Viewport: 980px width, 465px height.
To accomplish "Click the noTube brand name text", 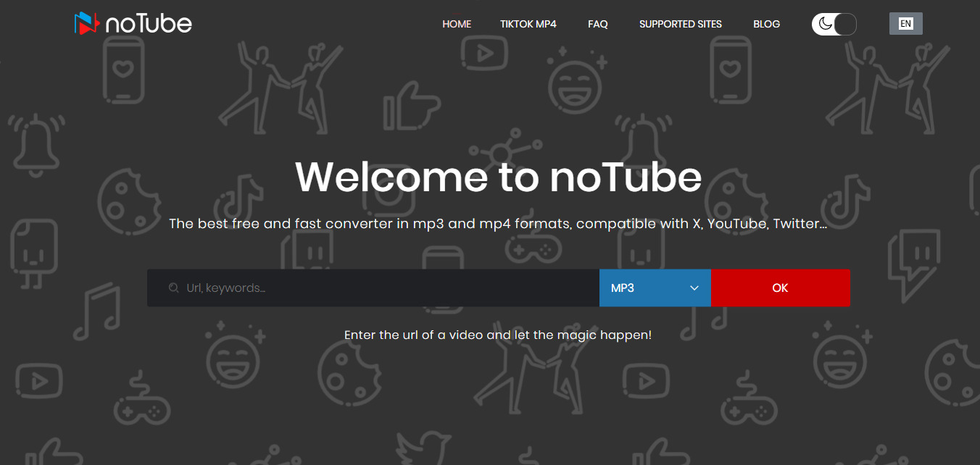I will (x=149, y=25).
